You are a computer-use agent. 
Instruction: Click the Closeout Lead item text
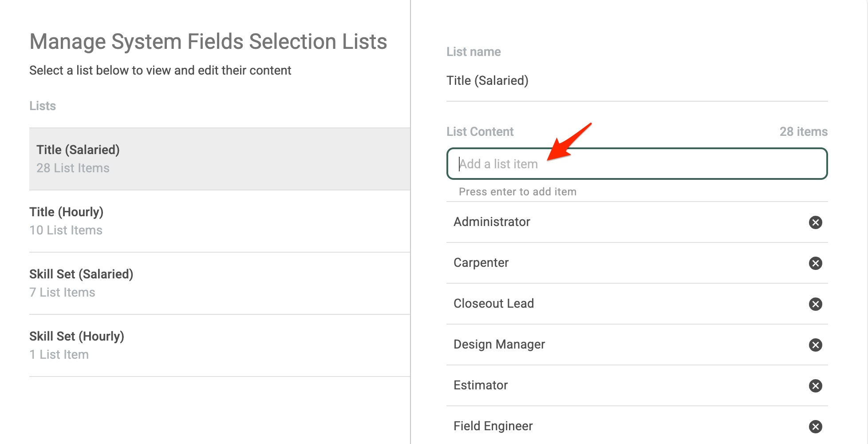pyautogui.click(x=493, y=304)
